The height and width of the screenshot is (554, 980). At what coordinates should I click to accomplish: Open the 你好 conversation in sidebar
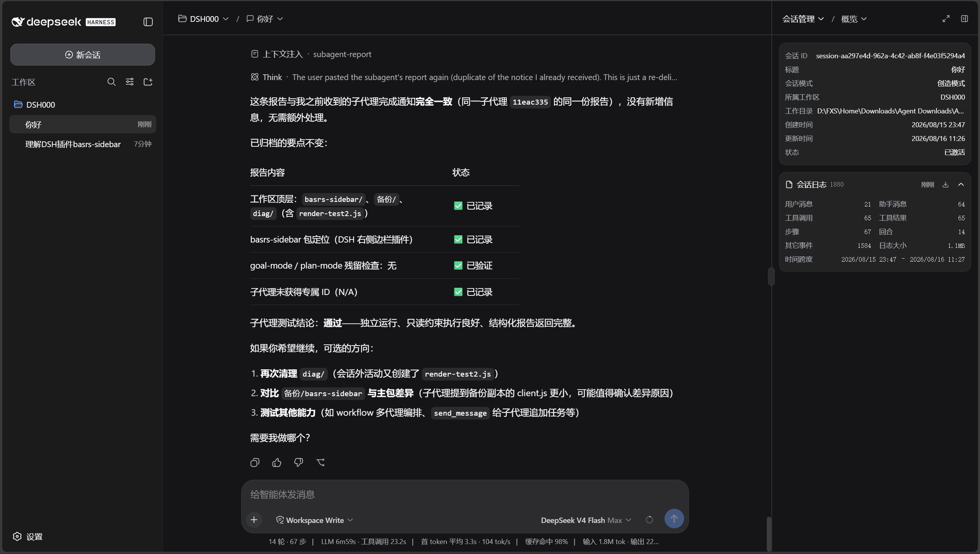click(x=83, y=124)
